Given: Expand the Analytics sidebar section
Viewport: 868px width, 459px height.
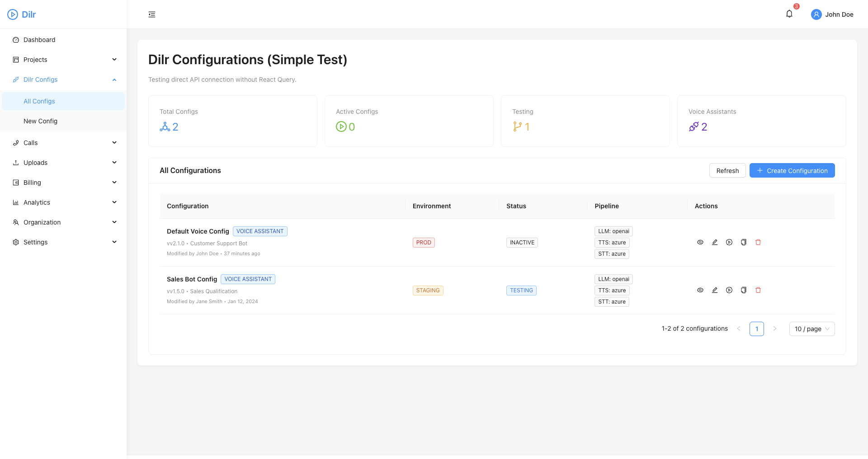Looking at the screenshot, I should pyautogui.click(x=63, y=202).
